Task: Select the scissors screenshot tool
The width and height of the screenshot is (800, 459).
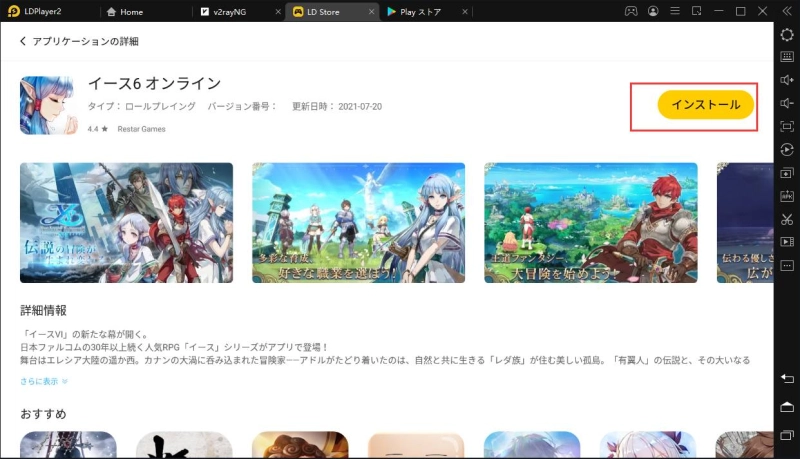Action: tap(787, 219)
